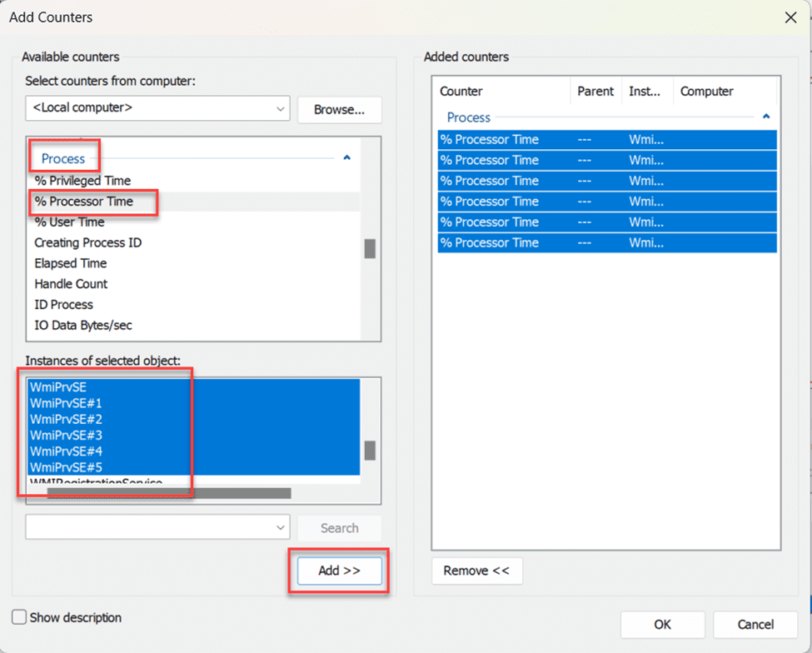
Task: Choose the Handle Count counter
Action: [x=71, y=284]
